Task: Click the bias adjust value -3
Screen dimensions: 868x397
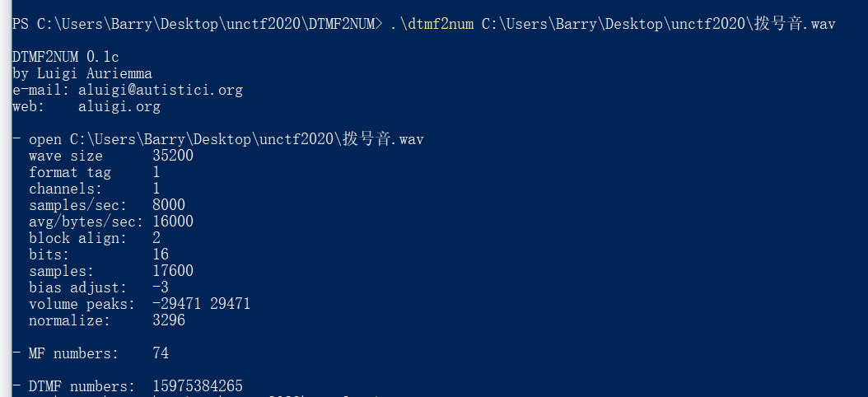Action: pos(161,287)
